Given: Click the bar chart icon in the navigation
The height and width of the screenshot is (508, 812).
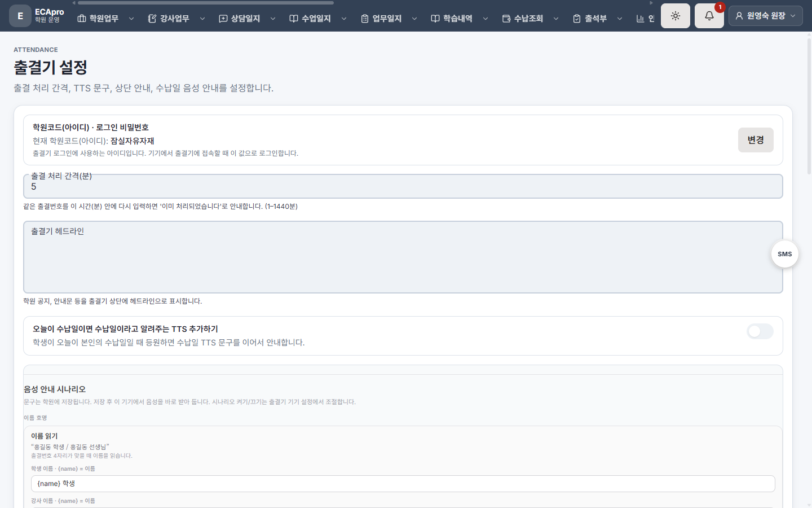Looking at the screenshot, I should tap(640, 19).
